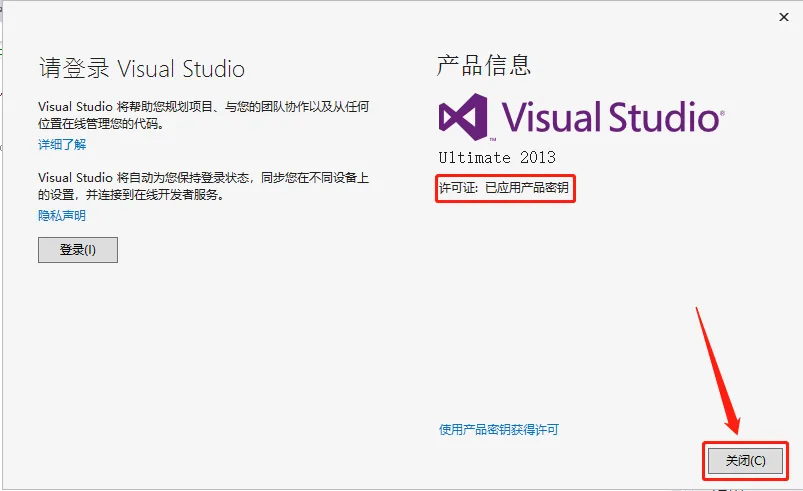
Task: Close the dialog with the X icon
Action: point(784,17)
